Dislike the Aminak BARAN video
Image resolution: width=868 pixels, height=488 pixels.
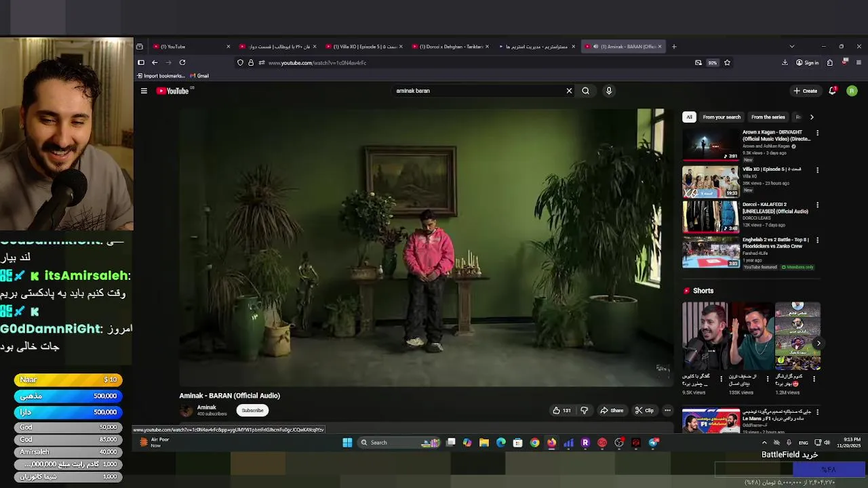click(x=584, y=410)
